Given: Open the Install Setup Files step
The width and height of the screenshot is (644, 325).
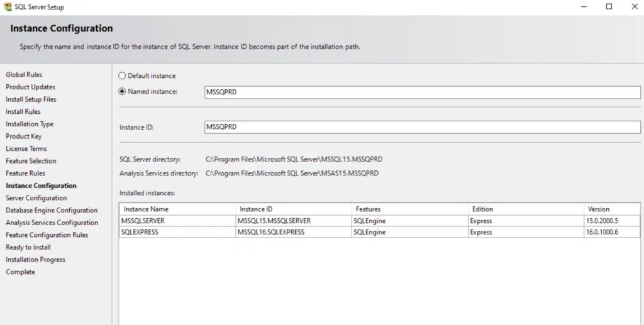Looking at the screenshot, I should (31, 99).
